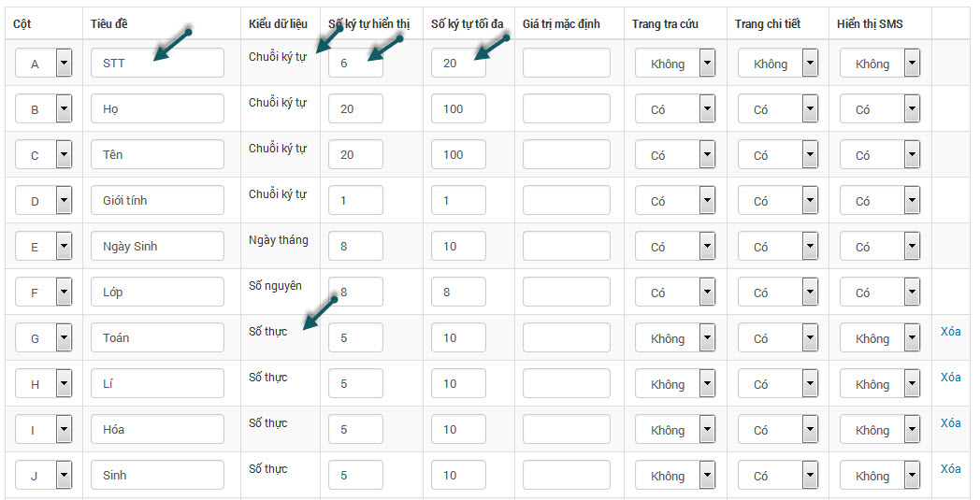This screenshot has width=980, height=500.
Task: Click Xóa link for the Hóa row
Action: [950, 423]
